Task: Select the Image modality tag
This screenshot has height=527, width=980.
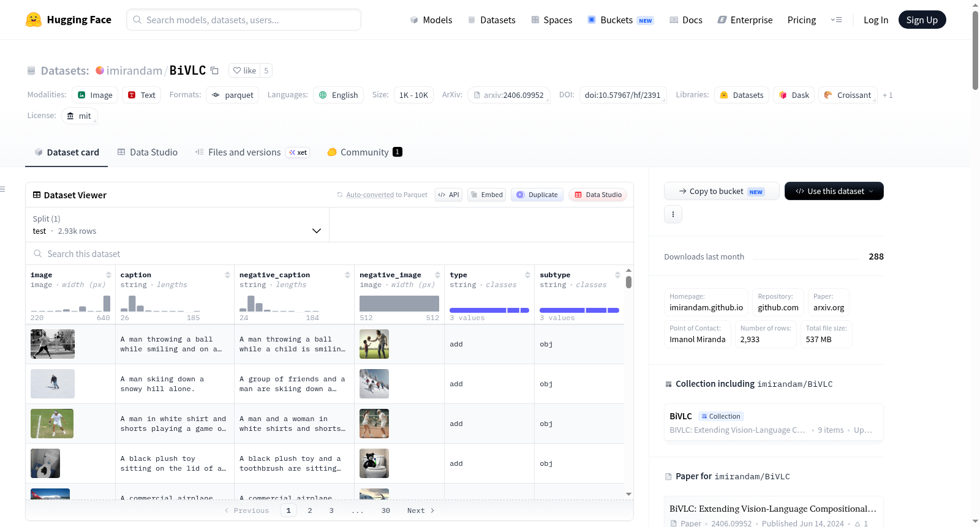Action: pos(95,95)
